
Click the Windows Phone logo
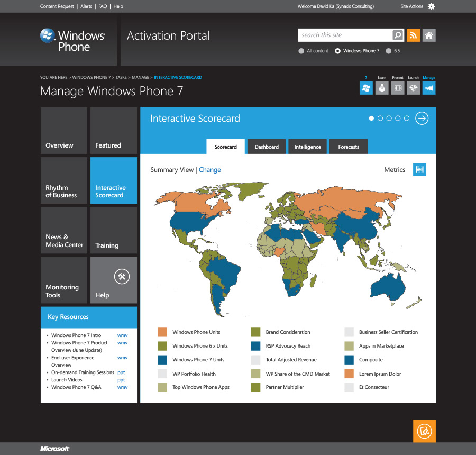coord(73,40)
